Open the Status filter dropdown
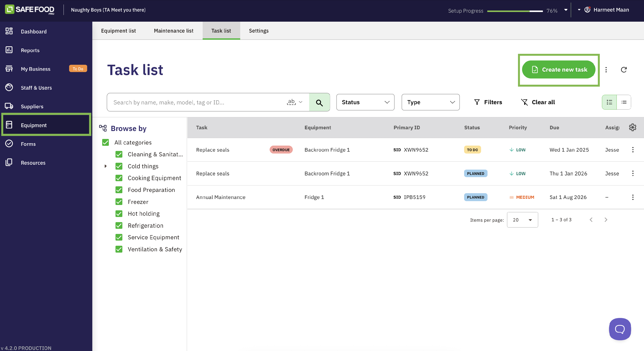644x351 pixels. pos(365,102)
